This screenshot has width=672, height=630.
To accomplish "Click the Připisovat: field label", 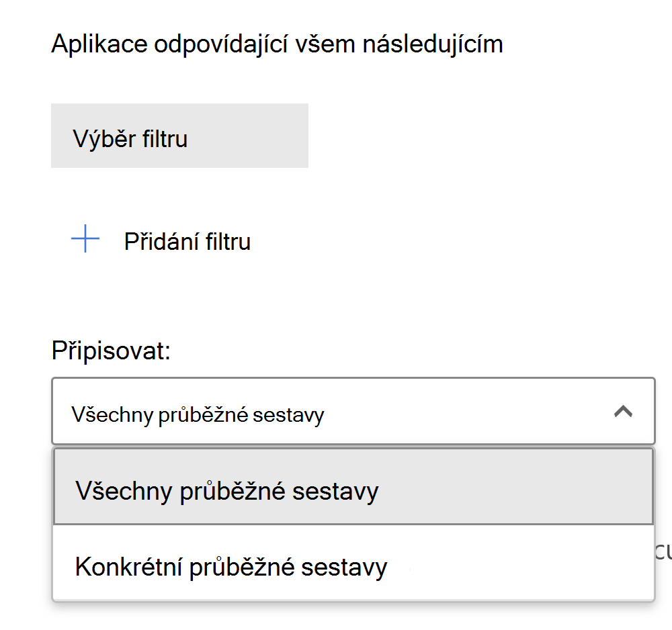I will 111,351.
